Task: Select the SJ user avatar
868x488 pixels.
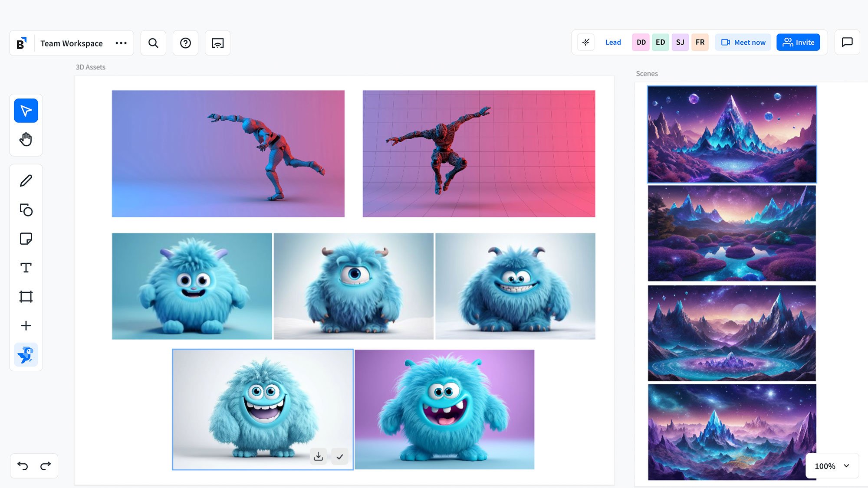Action: tap(680, 42)
